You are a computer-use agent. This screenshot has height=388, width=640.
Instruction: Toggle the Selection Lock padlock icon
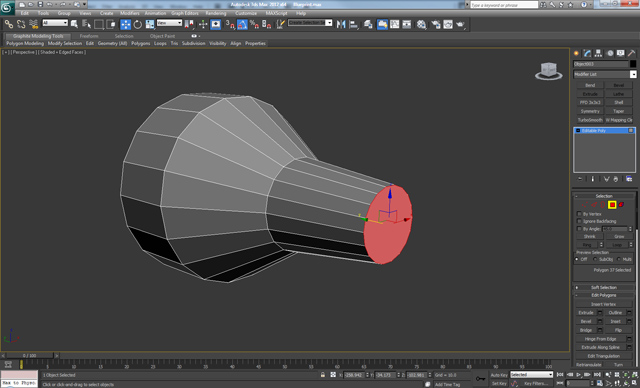(323, 375)
